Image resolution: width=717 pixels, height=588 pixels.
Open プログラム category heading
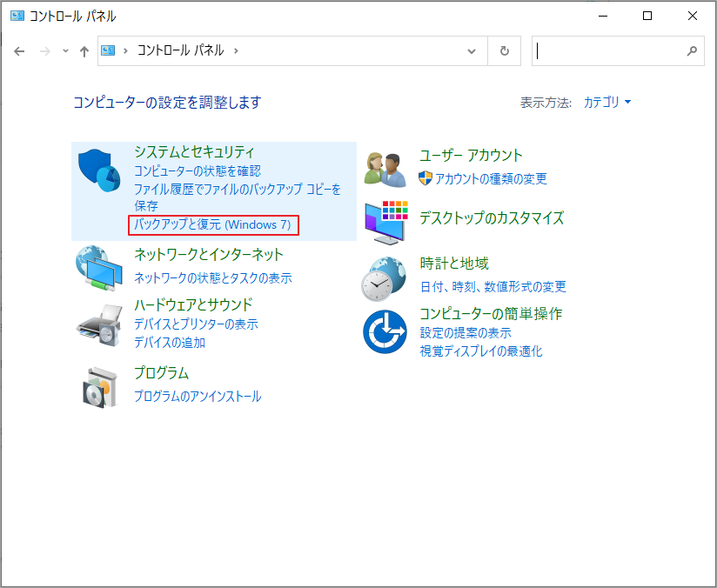pyautogui.click(x=162, y=373)
